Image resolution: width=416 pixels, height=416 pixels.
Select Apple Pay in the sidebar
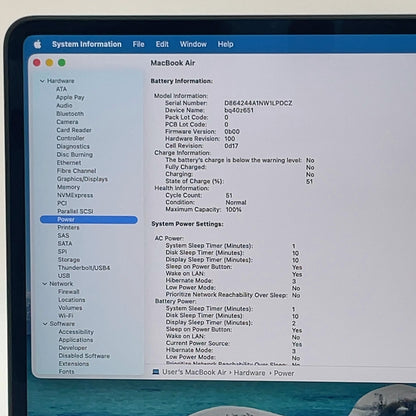tap(70, 97)
